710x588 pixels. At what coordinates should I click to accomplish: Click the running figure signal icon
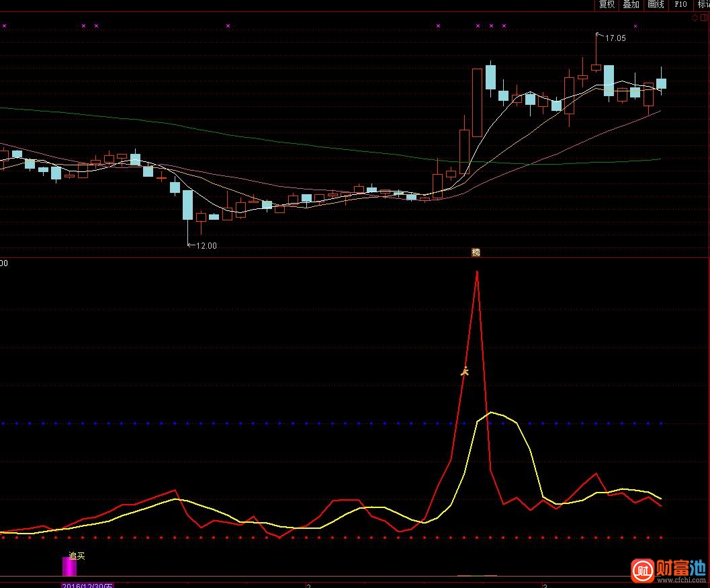coord(465,372)
